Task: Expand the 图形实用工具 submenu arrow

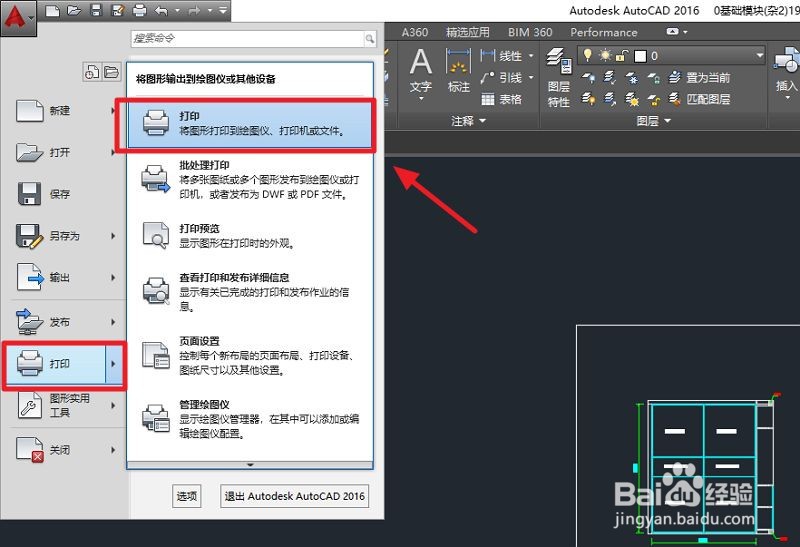Action: 113,406
